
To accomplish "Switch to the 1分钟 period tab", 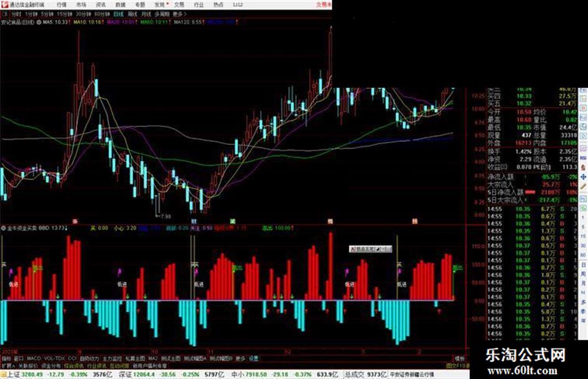I will click(x=31, y=14).
